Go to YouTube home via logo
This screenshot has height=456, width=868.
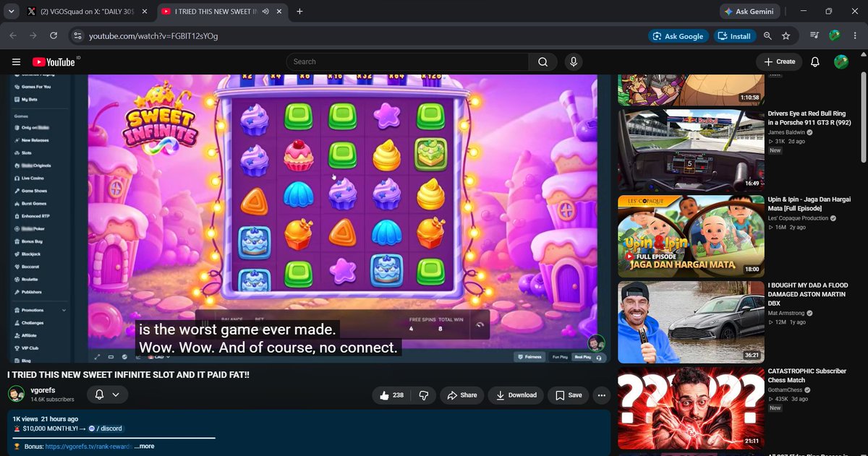click(54, 62)
